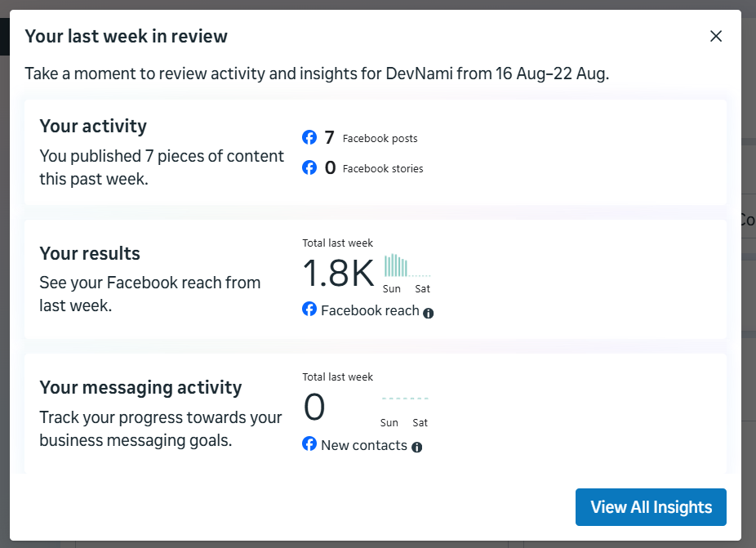Close the weekly review dialog
The height and width of the screenshot is (548, 756).
click(x=716, y=36)
